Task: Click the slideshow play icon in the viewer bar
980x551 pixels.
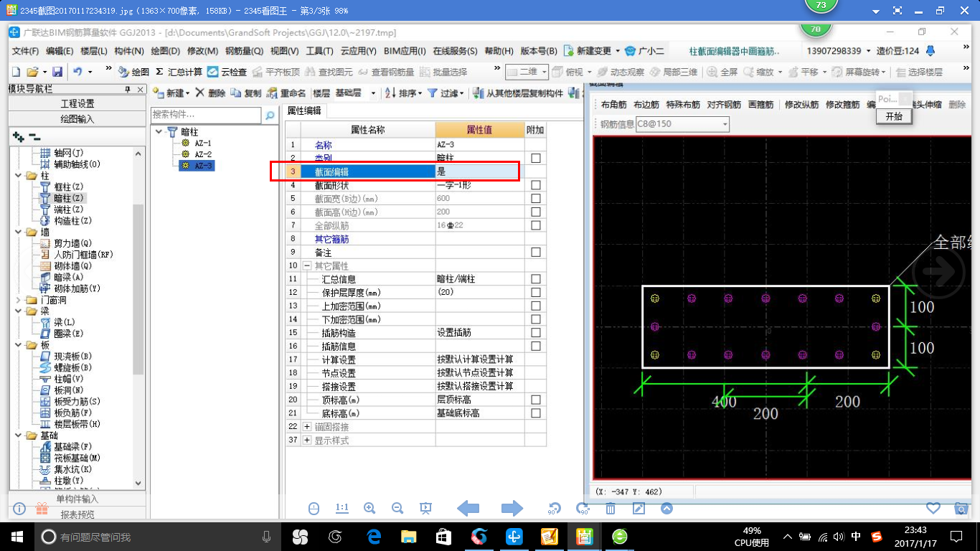Action: click(x=425, y=508)
